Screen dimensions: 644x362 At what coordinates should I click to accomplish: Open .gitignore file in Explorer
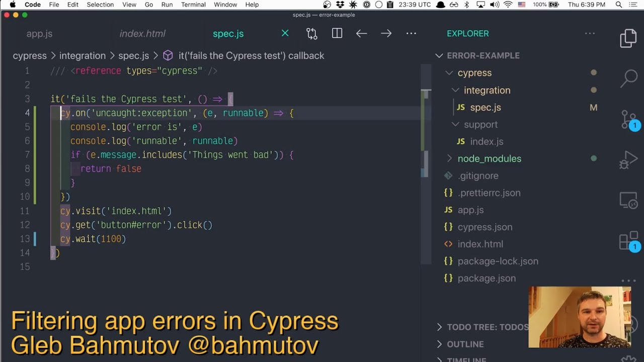click(478, 175)
